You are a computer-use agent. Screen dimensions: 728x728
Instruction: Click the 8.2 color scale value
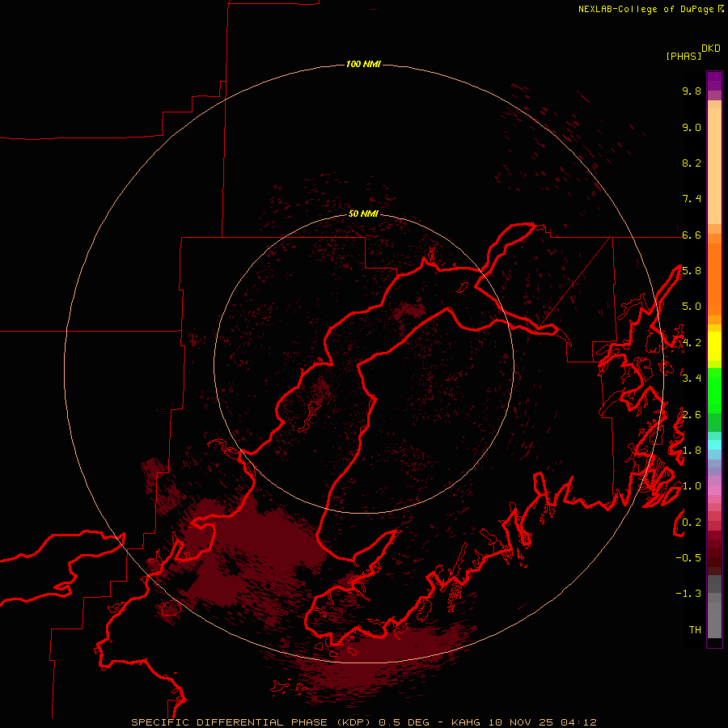692,163
